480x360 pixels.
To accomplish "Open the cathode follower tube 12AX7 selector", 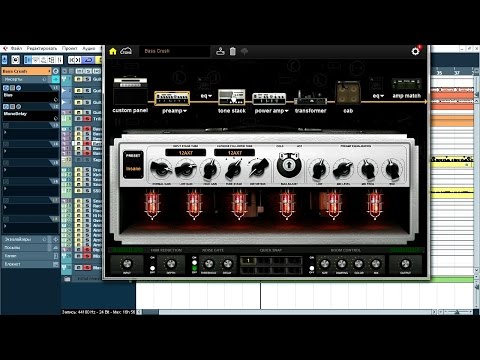I will (x=235, y=153).
